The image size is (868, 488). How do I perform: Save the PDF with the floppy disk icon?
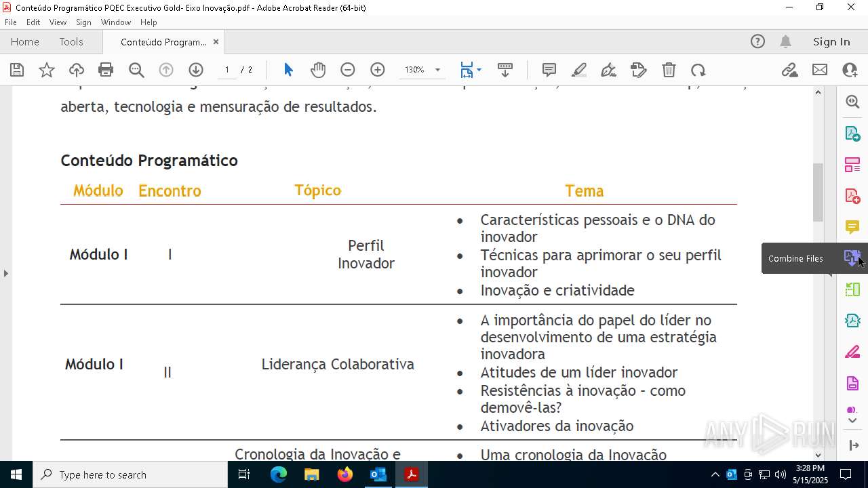[x=17, y=70]
